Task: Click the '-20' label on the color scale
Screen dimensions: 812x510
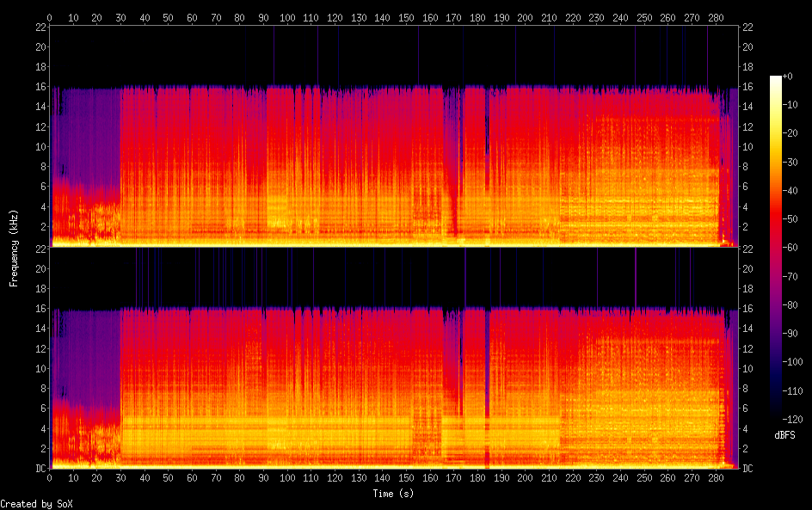Action: tap(790, 133)
